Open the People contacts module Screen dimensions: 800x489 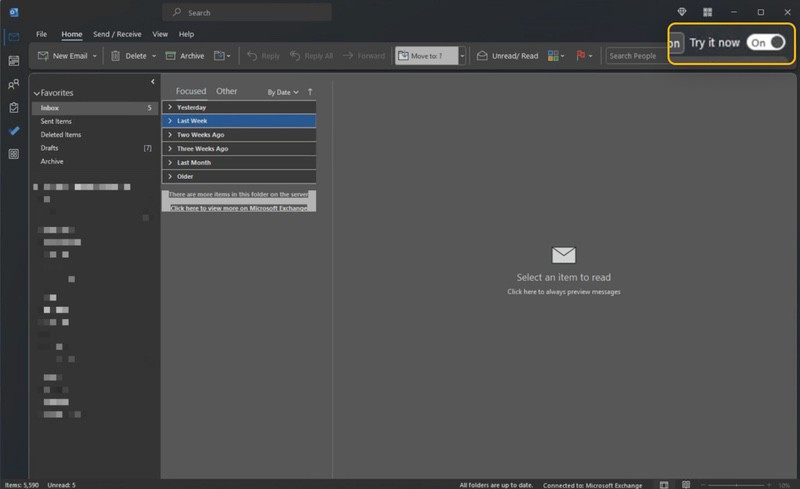coord(14,84)
